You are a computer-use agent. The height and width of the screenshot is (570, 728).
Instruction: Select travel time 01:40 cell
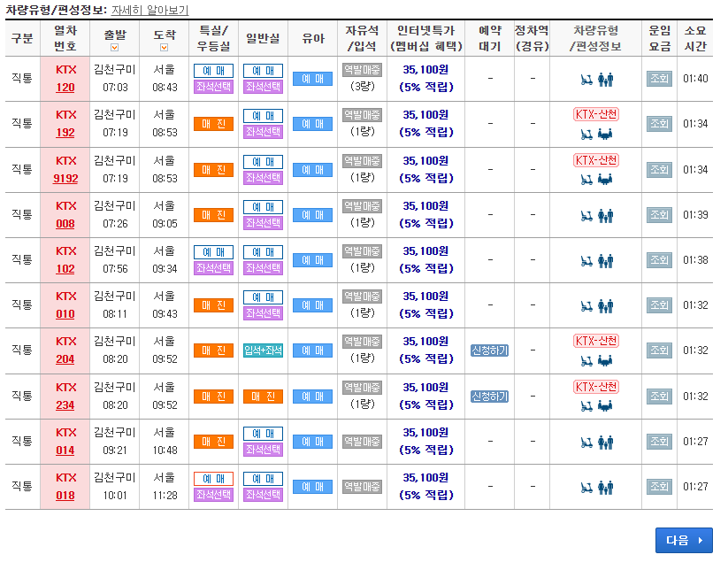point(695,79)
